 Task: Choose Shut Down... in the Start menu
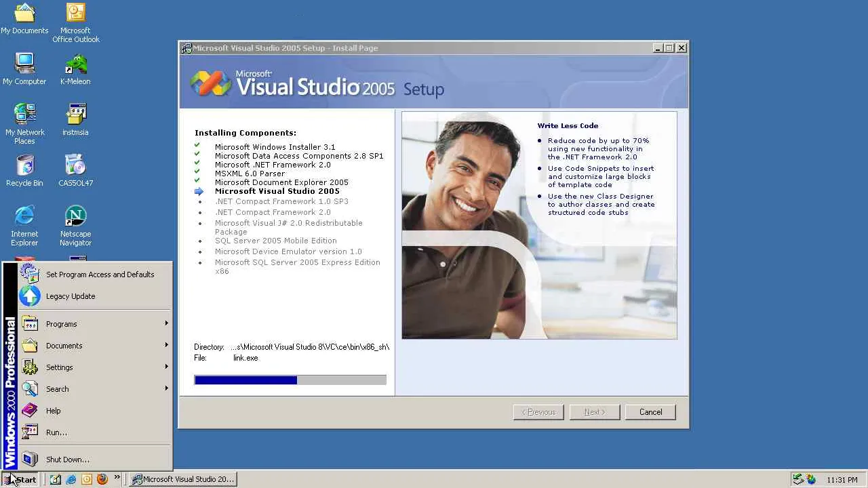pyautogui.click(x=95, y=460)
